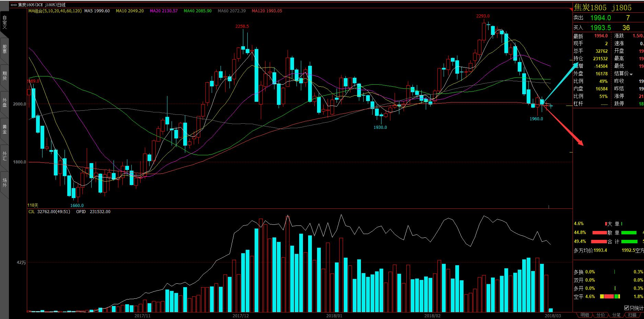
Task: Open the 扫描 bottom tab
Action: [x=632, y=315]
